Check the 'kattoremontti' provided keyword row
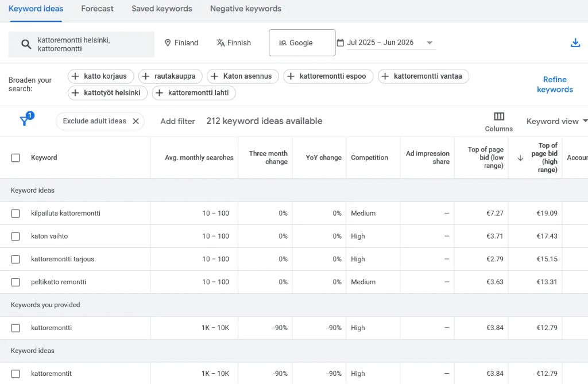The width and height of the screenshot is (588, 384). click(16, 328)
